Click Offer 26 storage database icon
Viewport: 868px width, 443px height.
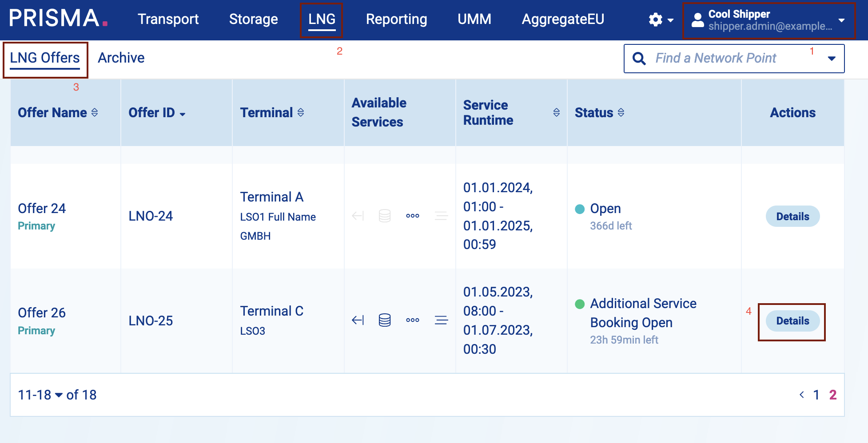click(x=385, y=320)
